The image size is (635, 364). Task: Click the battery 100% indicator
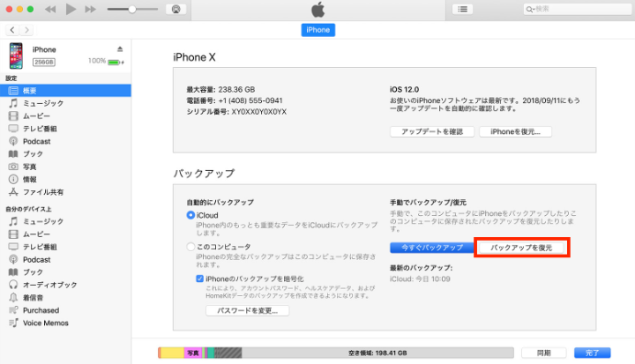coord(106,61)
